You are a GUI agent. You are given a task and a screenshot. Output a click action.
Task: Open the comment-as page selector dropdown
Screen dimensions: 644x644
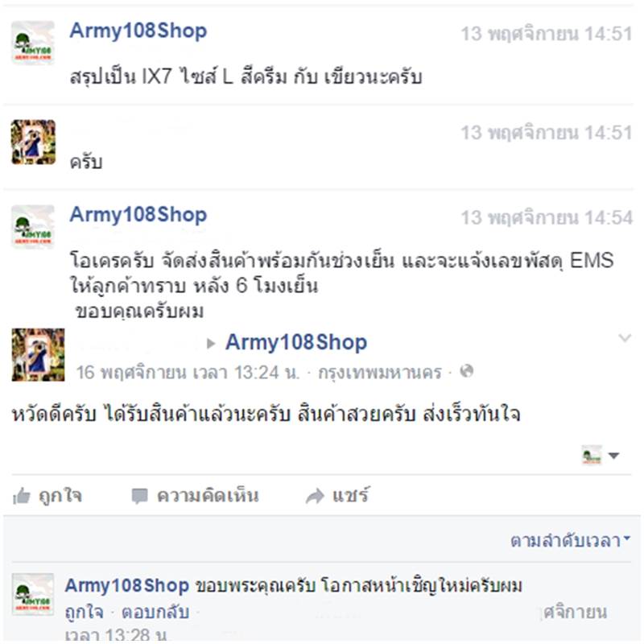[x=601, y=455]
